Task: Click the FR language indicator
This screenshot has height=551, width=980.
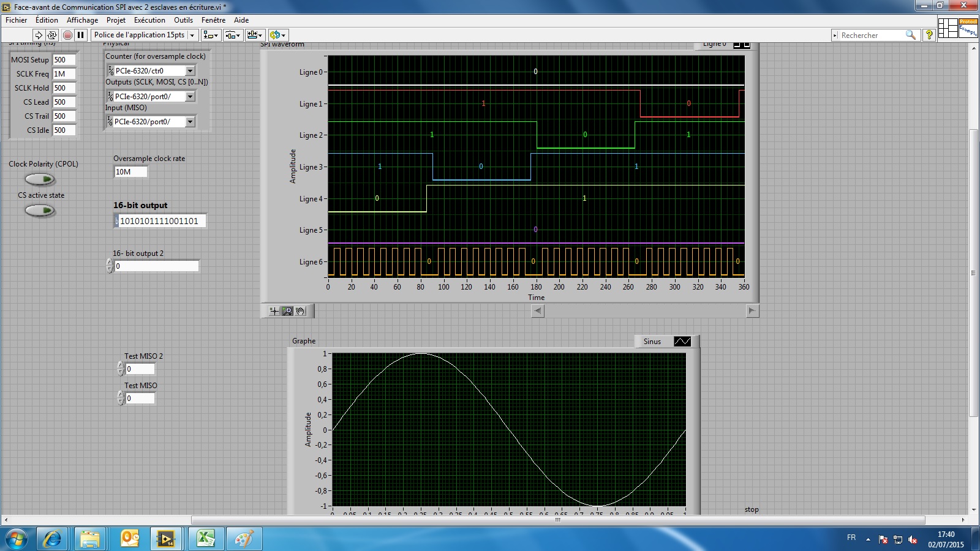Action: pos(851,538)
